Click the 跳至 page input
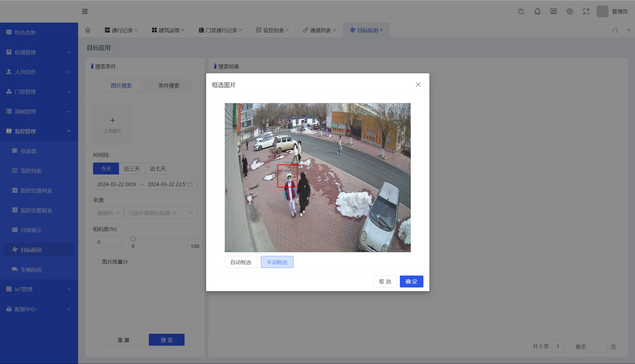635x364 pixels. click(598, 346)
